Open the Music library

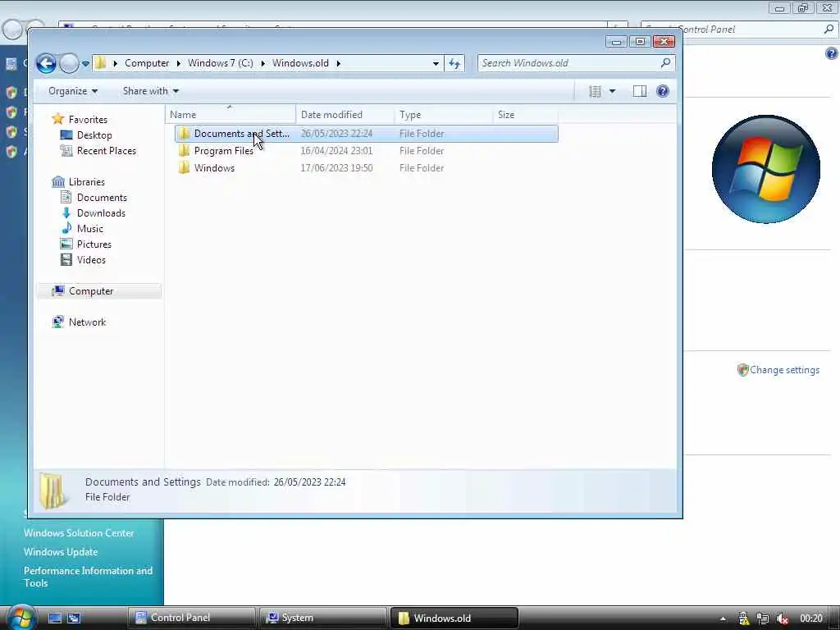click(90, 228)
